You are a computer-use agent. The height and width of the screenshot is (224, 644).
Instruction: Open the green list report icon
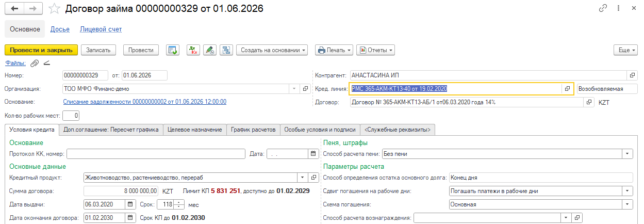coord(173,50)
